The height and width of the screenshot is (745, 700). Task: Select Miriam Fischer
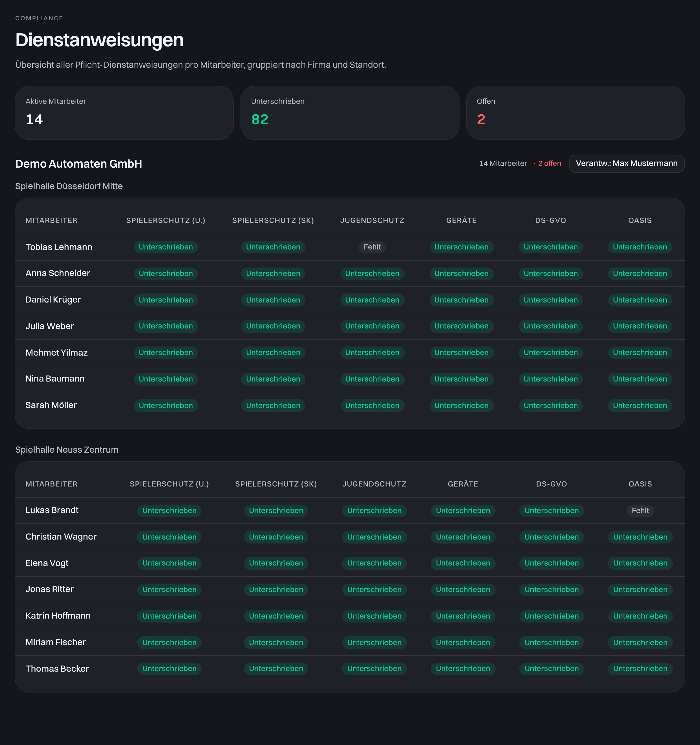pyautogui.click(x=55, y=642)
